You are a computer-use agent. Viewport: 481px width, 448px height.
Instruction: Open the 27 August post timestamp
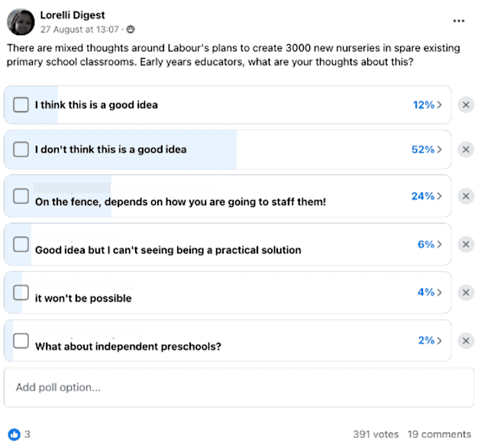80,30
